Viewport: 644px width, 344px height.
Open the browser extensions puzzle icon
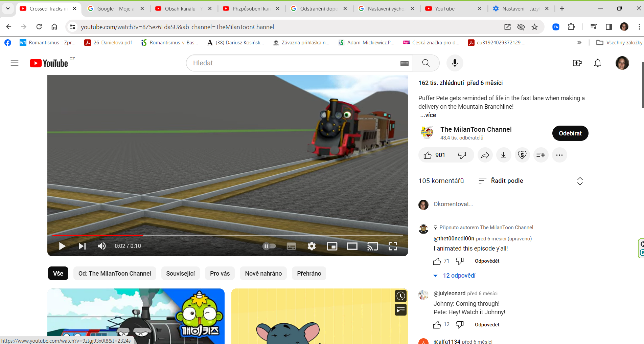[x=571, y=27]
